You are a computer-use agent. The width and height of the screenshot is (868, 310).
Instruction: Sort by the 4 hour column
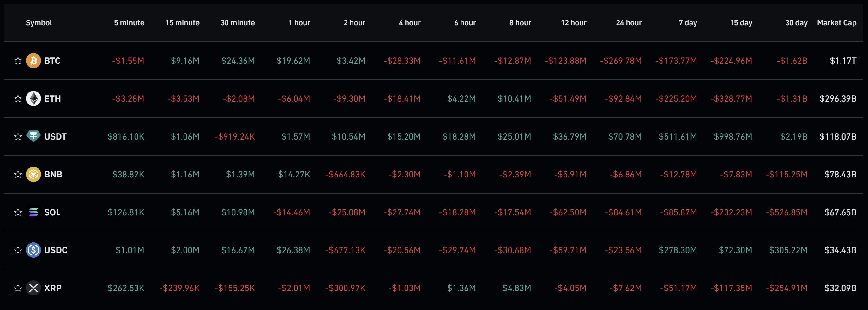(x=410, y=23)
